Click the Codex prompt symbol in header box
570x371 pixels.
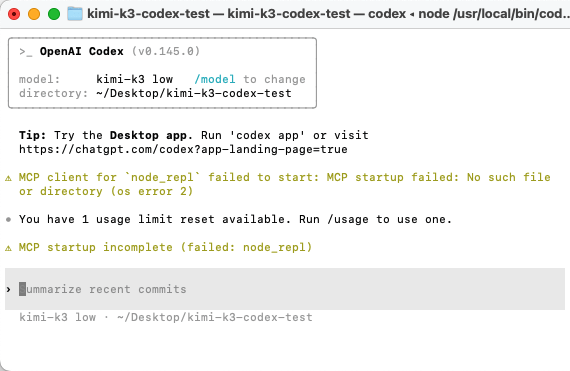pos(25,52)
